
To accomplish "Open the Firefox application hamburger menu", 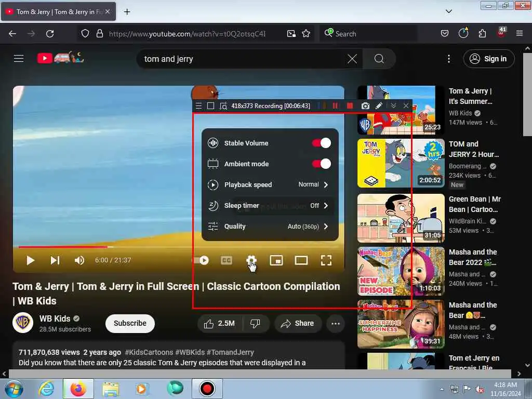I will pos(520,34).
